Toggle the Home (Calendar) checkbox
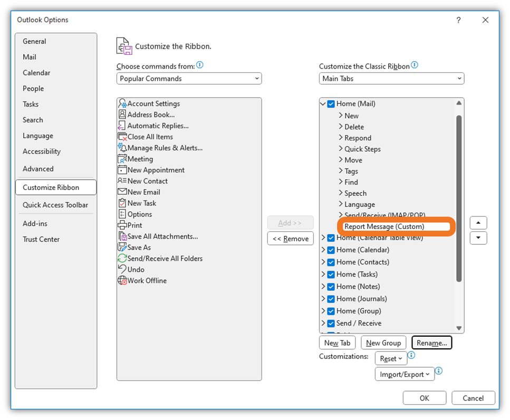The image size is (510, 420). [331, 250]
